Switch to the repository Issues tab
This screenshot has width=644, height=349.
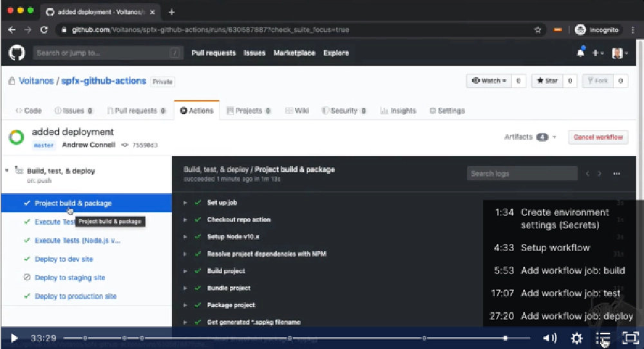73,111
